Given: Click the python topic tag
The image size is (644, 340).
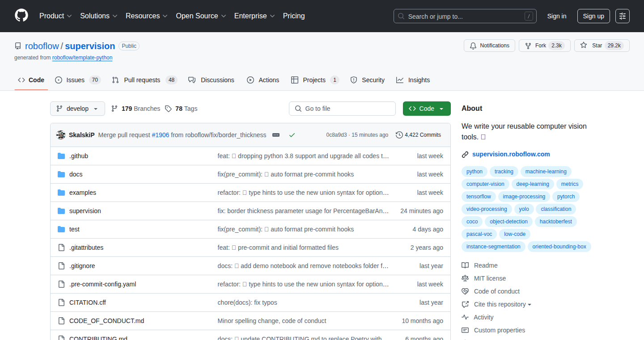Looking at the screenshot, I should click(x=475, y=172).
